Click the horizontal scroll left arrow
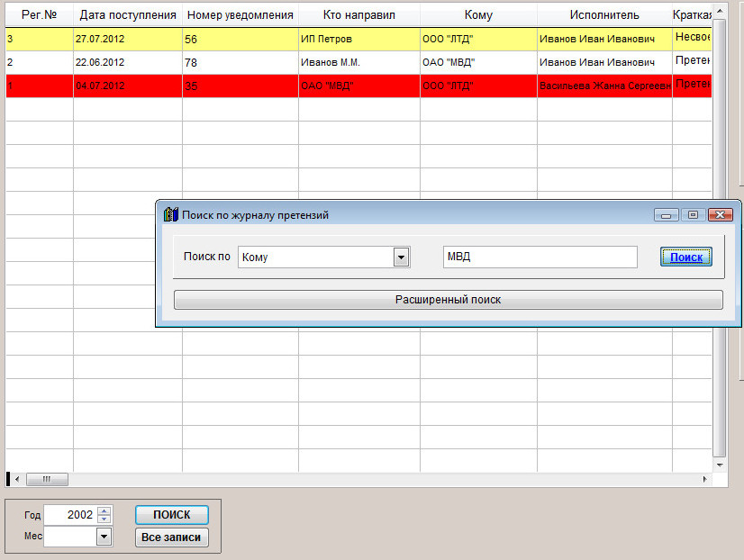The image size is (744, 560). (17, 479)
